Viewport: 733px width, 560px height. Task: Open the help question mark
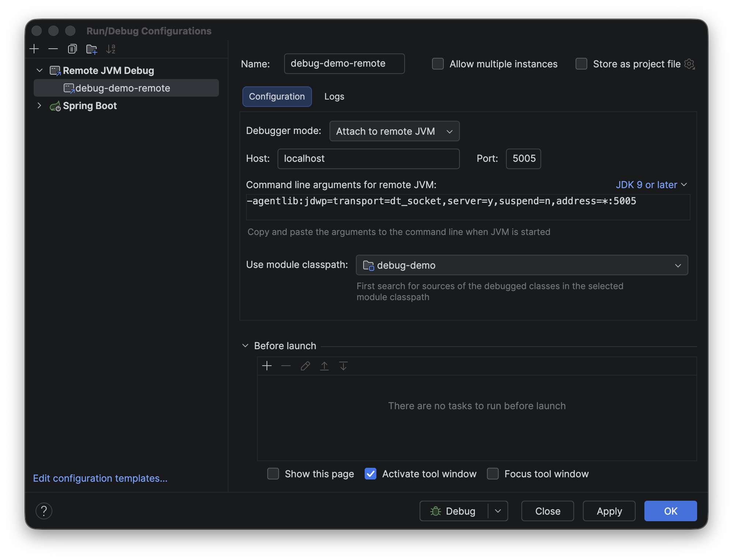coord(44,511)
